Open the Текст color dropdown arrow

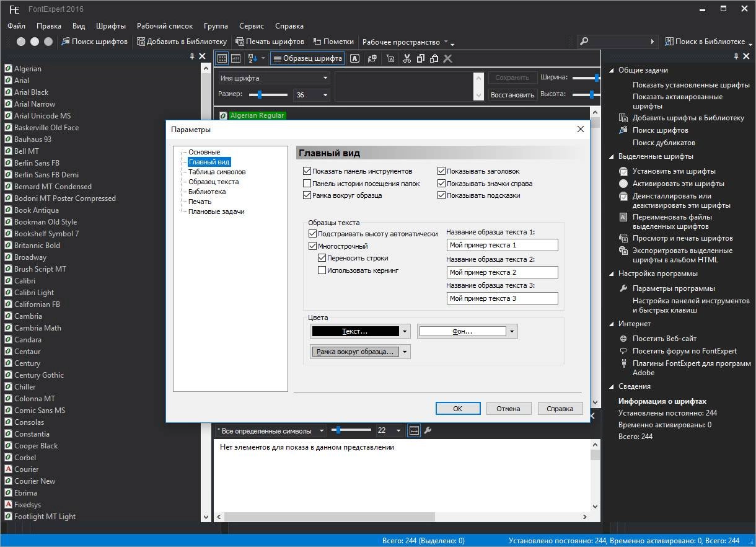click(x=405, y=332)
